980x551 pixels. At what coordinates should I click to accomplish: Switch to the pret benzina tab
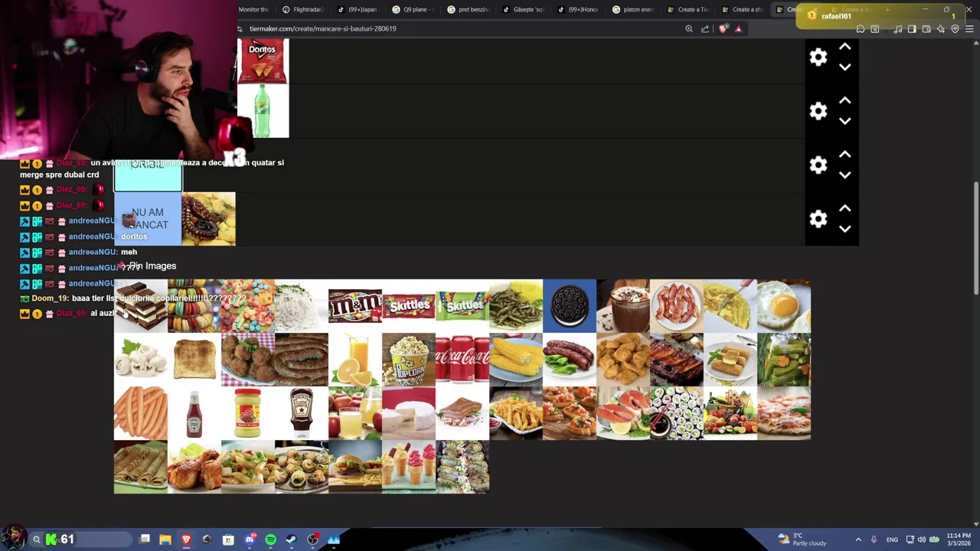[469, 9]
